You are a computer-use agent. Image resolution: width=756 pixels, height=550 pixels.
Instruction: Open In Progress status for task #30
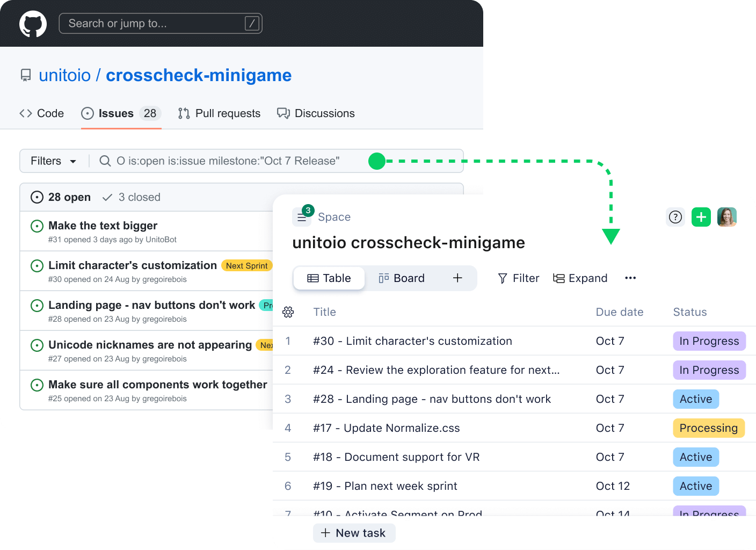(x=709, y=341)
